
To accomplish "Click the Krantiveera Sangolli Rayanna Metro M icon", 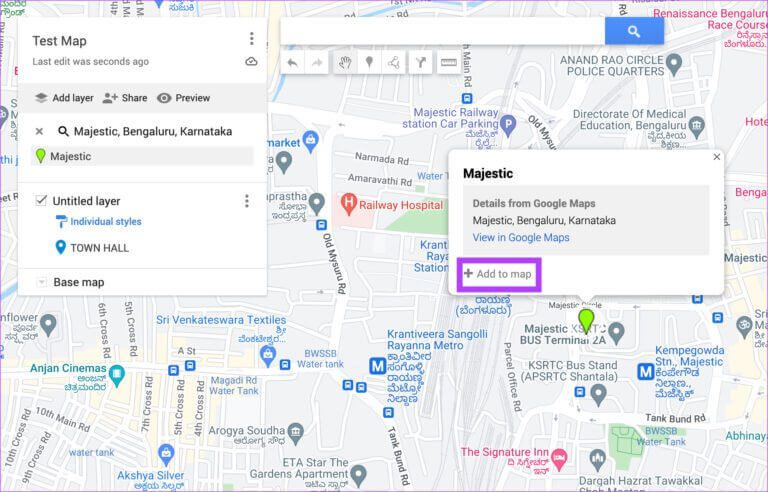I will pos(378,366).
